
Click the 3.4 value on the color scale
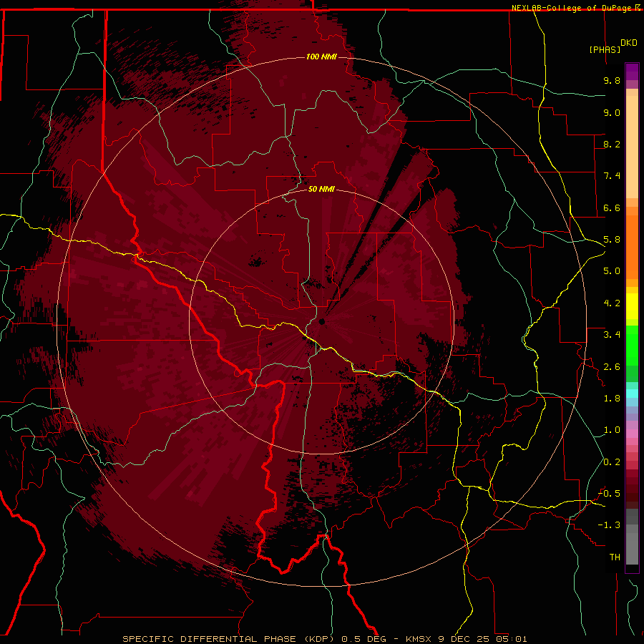[612, 335]
